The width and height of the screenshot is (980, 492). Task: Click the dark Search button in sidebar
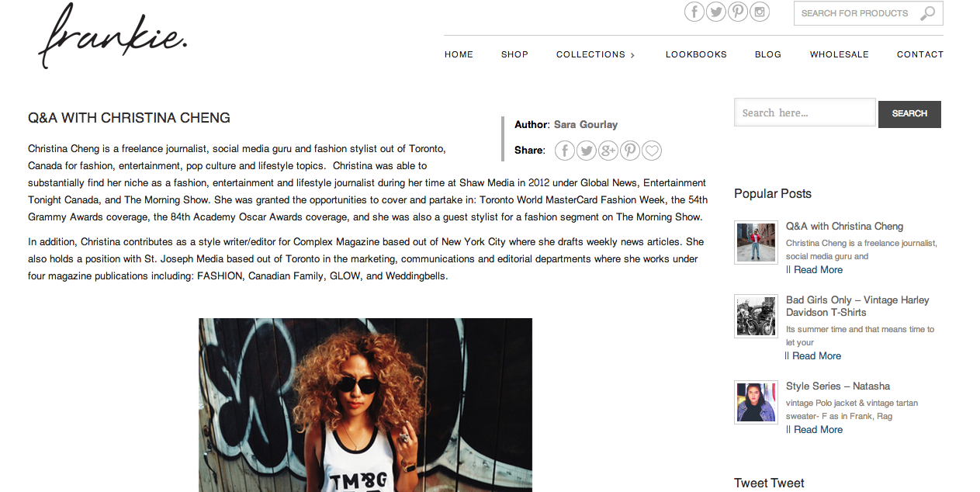909,114
